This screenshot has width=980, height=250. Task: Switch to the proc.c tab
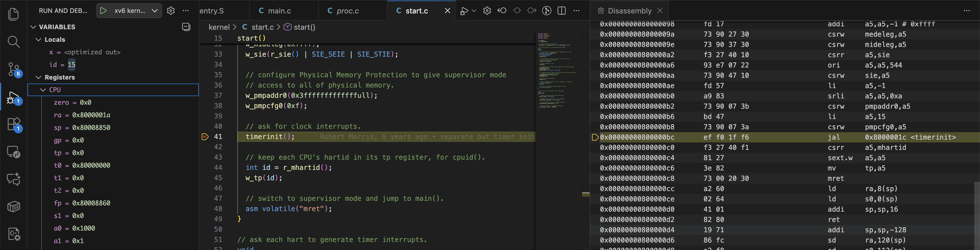pos(352,11)
